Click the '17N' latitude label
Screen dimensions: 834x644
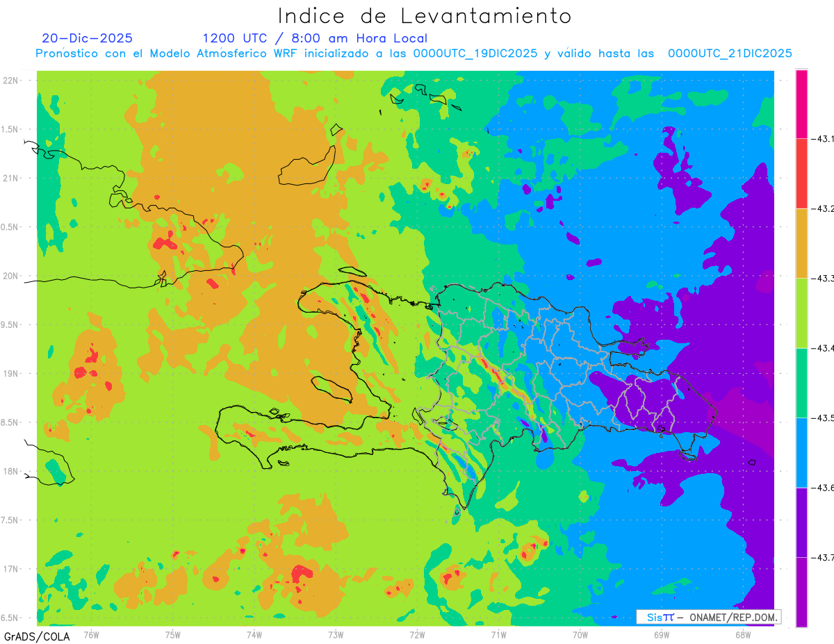[11, 569]
